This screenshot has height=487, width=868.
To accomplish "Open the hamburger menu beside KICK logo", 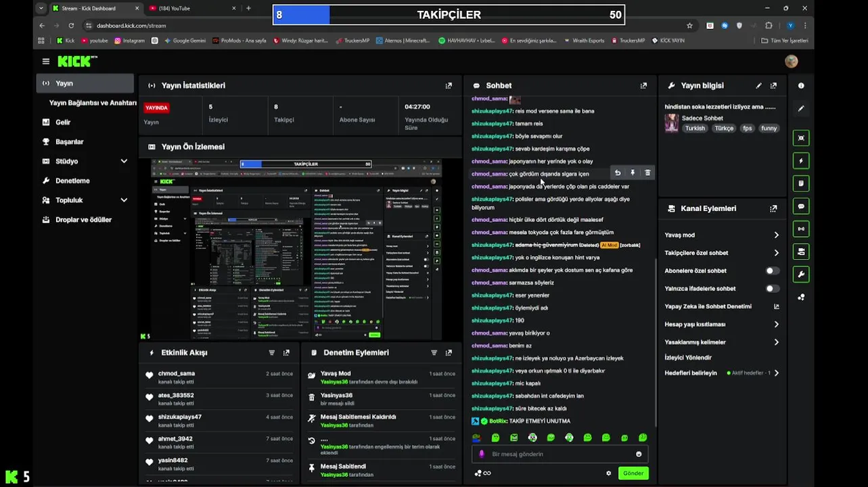I will 45,62.
